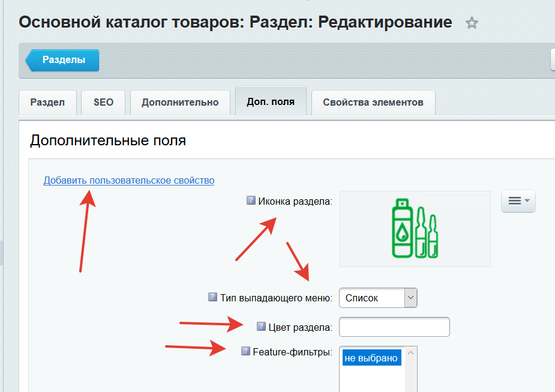This screenshot has height=392, width=555.
Task: Click the Доп. поля tab
Action: [x=271, y=101]
